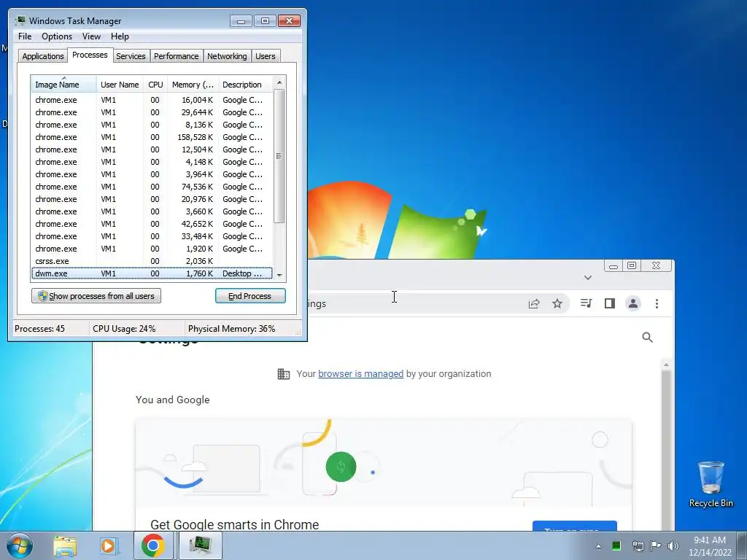This screenshot has height=560, width=747.
Task: Open the Options menu in Task Manager
Action: click(57, 36)
